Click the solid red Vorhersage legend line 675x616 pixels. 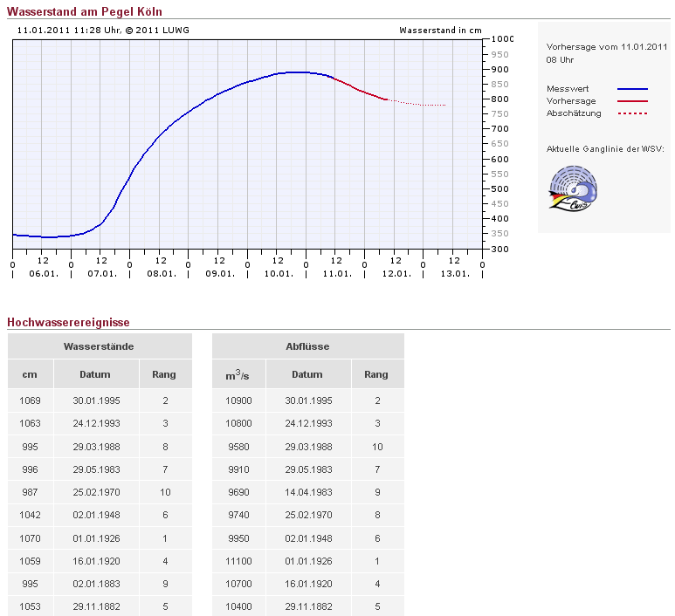[x=632, y=101]
